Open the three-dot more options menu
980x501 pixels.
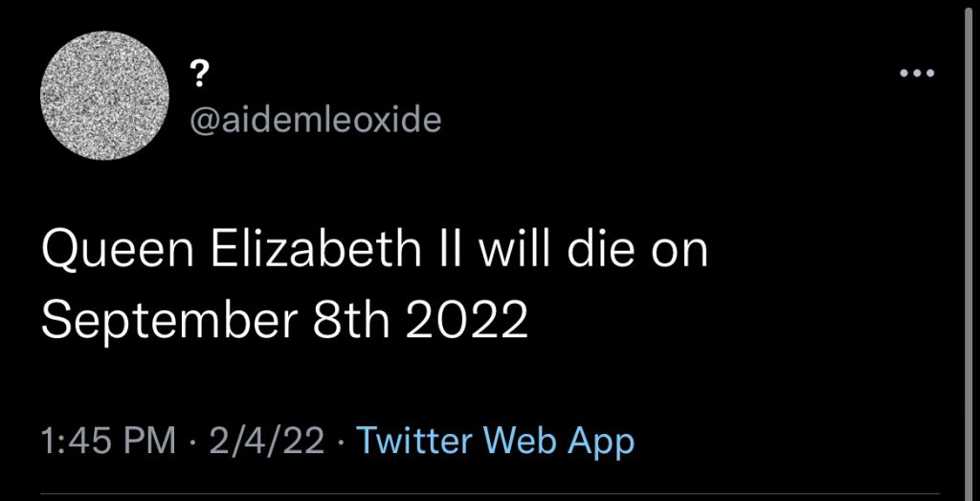pyautogui.click(x=917, y=74)
